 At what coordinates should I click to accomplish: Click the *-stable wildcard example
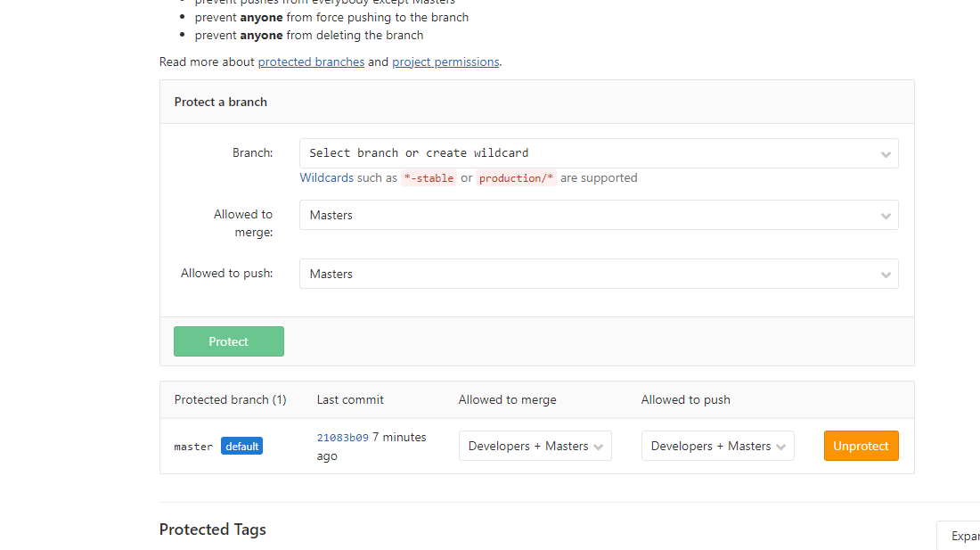click(429, 178)
